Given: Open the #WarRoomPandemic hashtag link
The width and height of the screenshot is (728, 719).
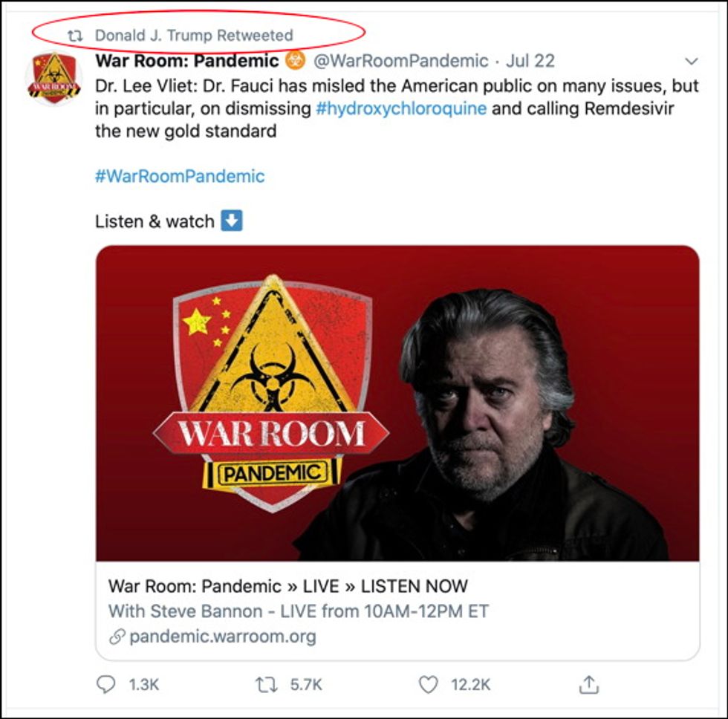Looking at the screenshot, I should point(180,177).
